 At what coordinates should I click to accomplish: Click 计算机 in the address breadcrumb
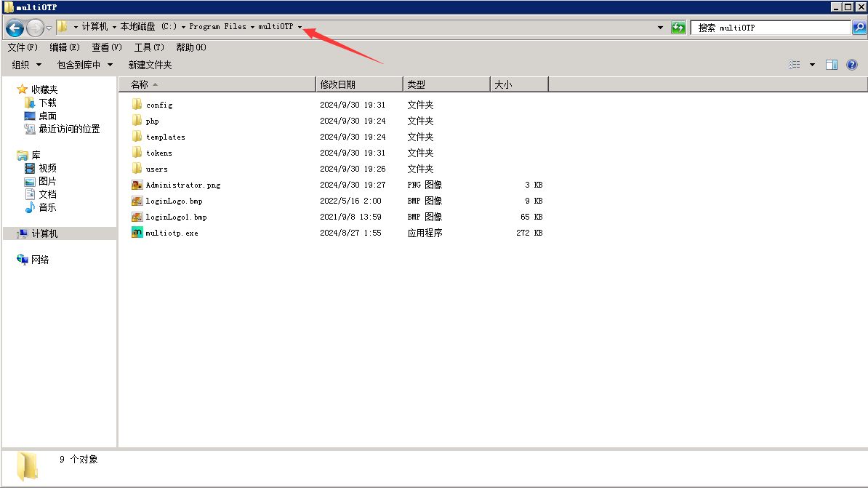click(95, 27)
